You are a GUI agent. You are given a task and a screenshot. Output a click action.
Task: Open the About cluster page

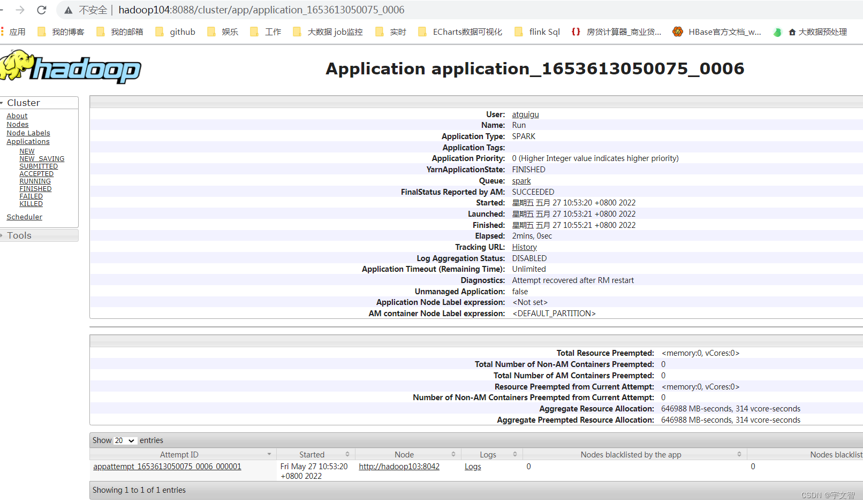pos(17,116)
